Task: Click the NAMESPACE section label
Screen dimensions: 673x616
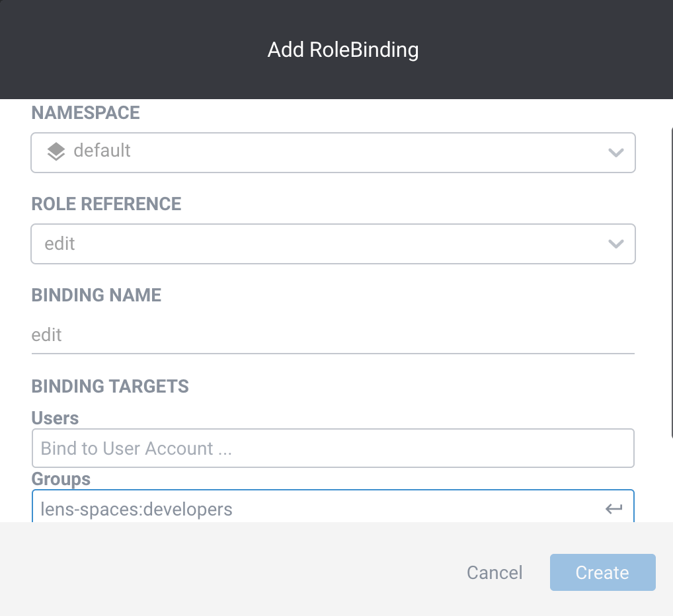Action: click(x=85, y=112)
